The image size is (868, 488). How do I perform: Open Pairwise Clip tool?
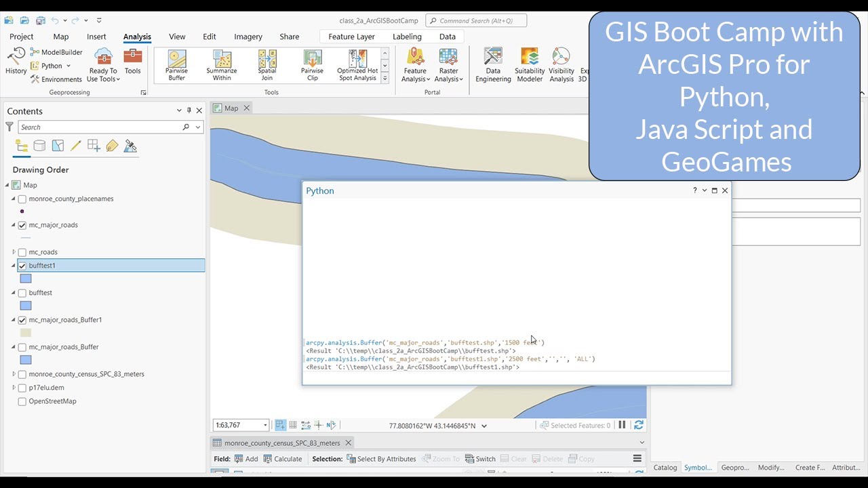click(312, 65)
